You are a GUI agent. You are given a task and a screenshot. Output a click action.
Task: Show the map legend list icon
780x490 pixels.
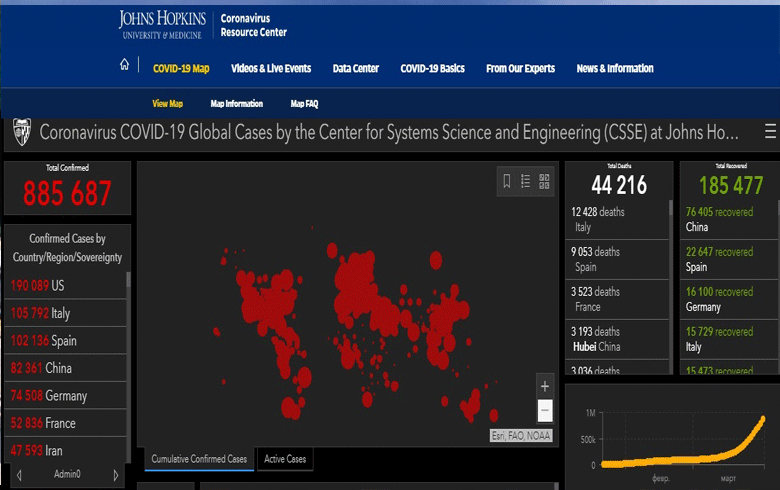pos(526,181)
